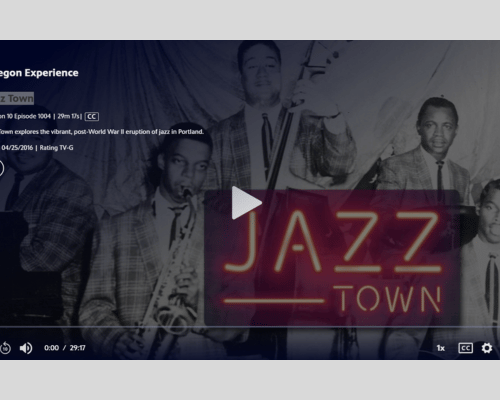
Task: Play the Jazz Town video
Action: click(x=246, y=203)
